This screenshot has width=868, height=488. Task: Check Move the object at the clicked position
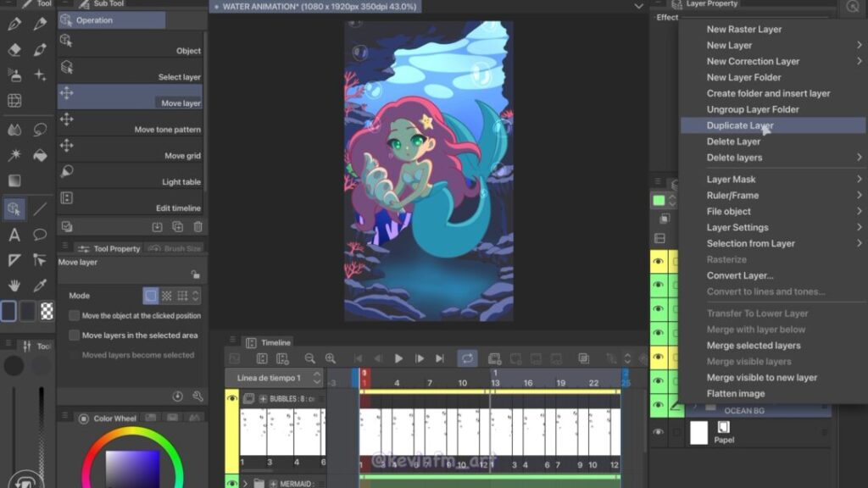pos(75,315)
